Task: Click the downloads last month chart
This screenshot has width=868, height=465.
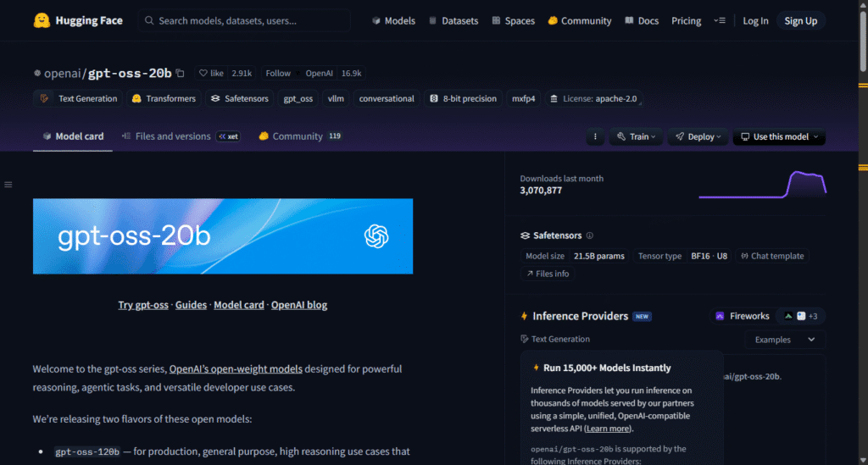Action: 762,185
